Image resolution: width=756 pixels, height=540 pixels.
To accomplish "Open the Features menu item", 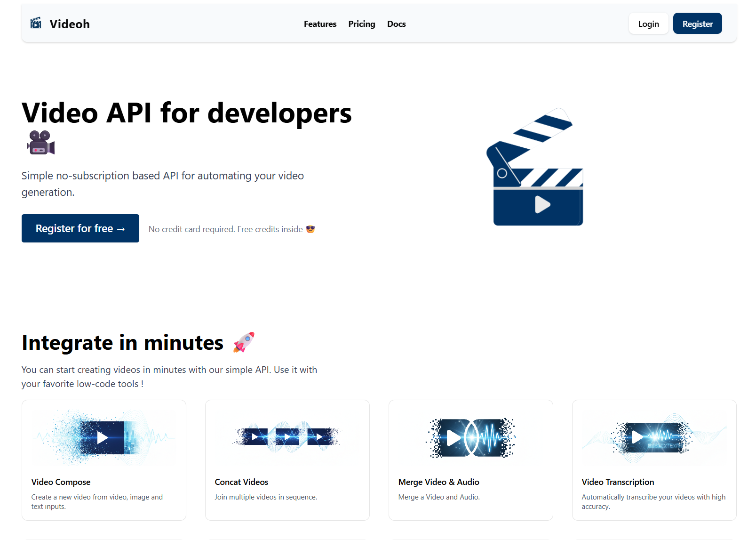I will click(x=320, y=24).
